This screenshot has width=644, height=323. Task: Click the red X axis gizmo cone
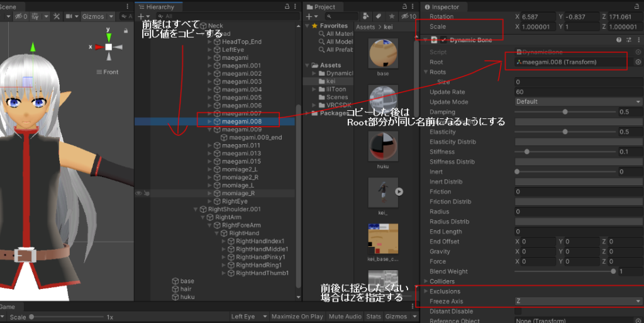(99, 47)
